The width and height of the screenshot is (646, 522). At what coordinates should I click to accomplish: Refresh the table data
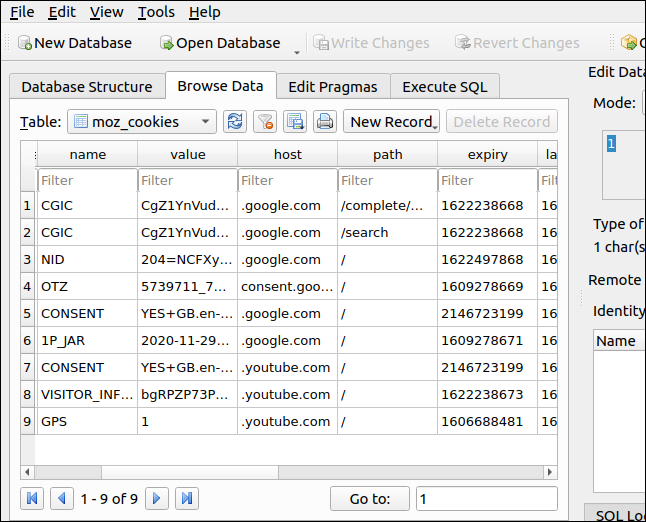point(235,122)
